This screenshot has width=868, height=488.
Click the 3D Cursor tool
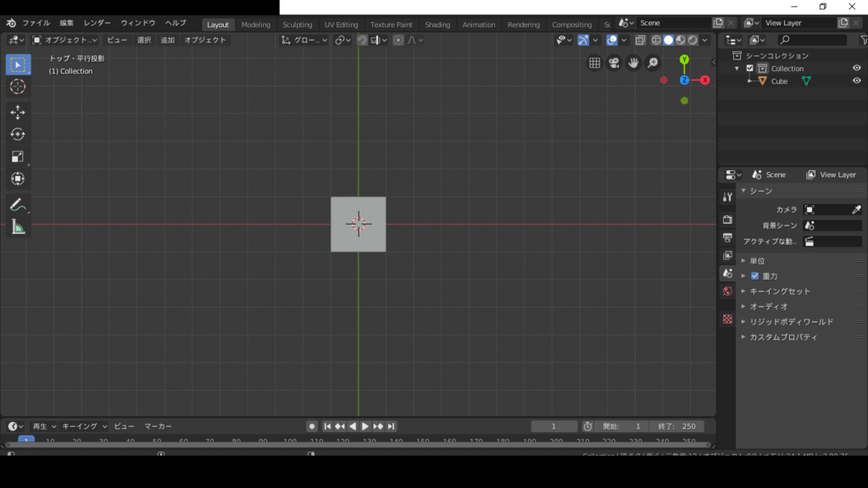[18, 86]
